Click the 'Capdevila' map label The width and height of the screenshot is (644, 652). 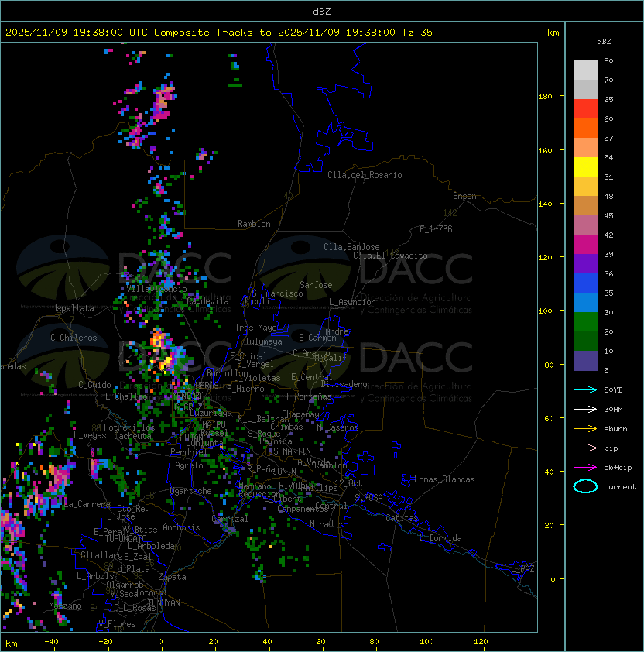pos(207,301)
